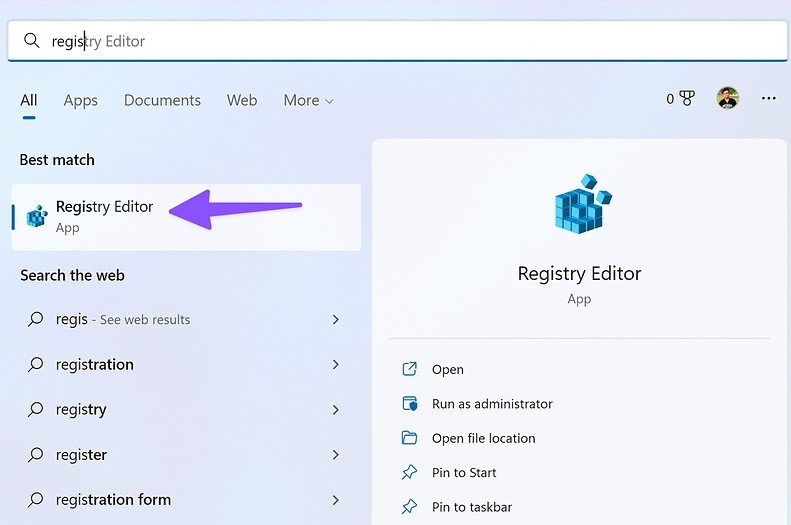Viewport: 791px width, 525px height.
Task: Expand chevron next to 'regis' suggestion
Action: tap(335, 319)
